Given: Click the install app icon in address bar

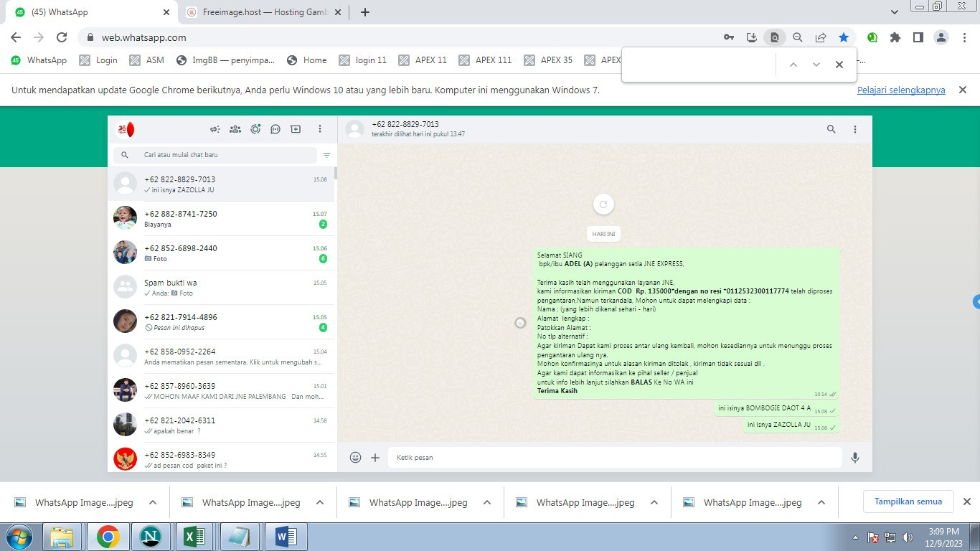Looking at the screenshot, I should [x=752, y=37].
